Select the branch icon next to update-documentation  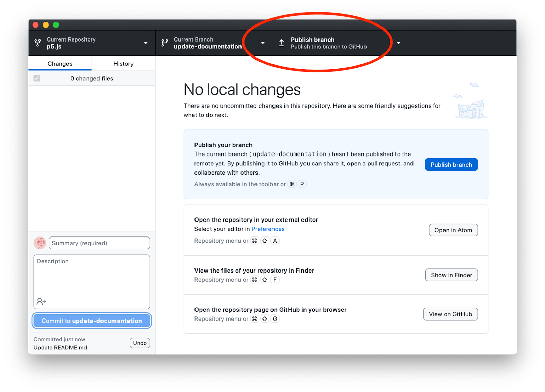165,43
